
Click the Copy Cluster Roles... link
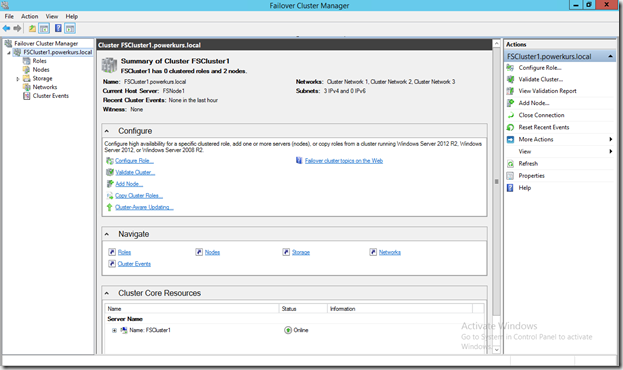tap(139, 196)
